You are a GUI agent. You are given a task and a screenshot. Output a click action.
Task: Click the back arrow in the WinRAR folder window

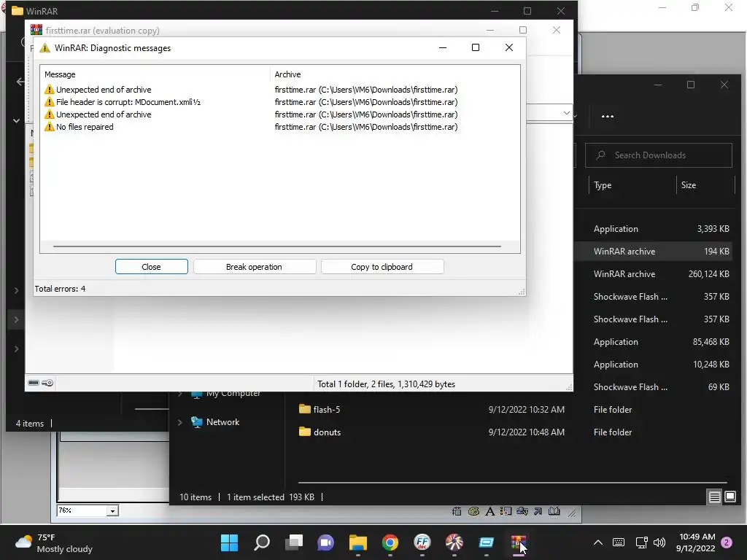point(20,82)
